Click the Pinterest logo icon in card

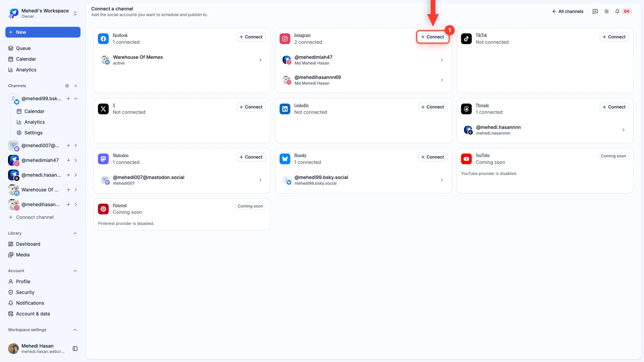[x=103, y=209]
